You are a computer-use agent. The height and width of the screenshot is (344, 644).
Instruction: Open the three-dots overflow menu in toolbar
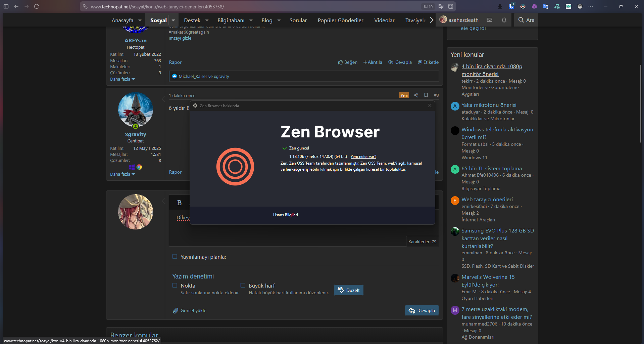click(591, 6)
